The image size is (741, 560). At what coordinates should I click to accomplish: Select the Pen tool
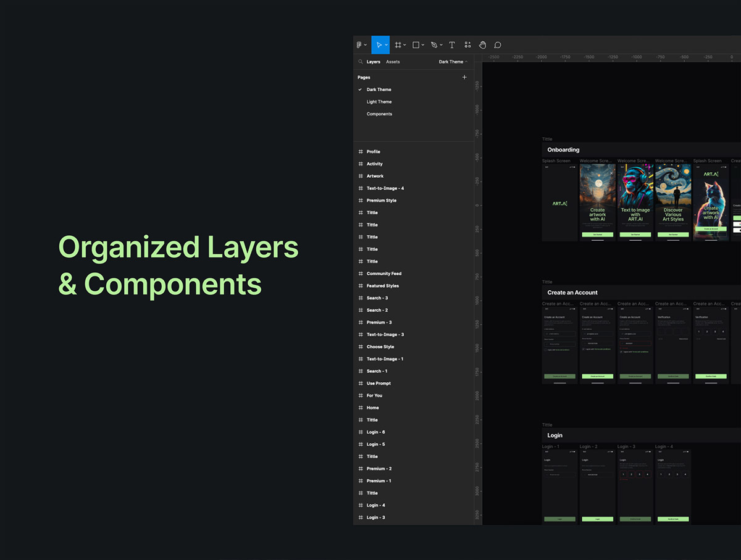coord(433,45)
